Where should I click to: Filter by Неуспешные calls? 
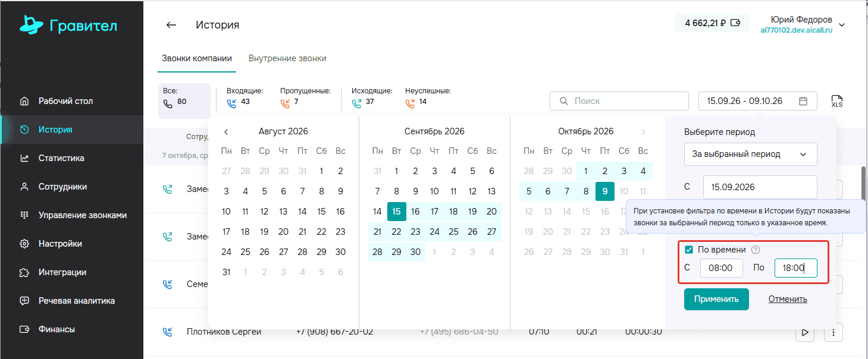pos(428,97)
